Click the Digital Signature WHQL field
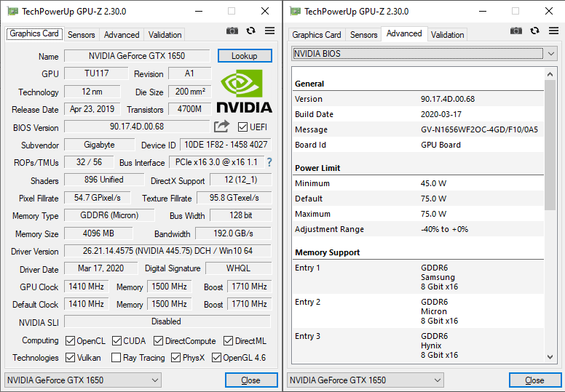 tap(238, 268)
